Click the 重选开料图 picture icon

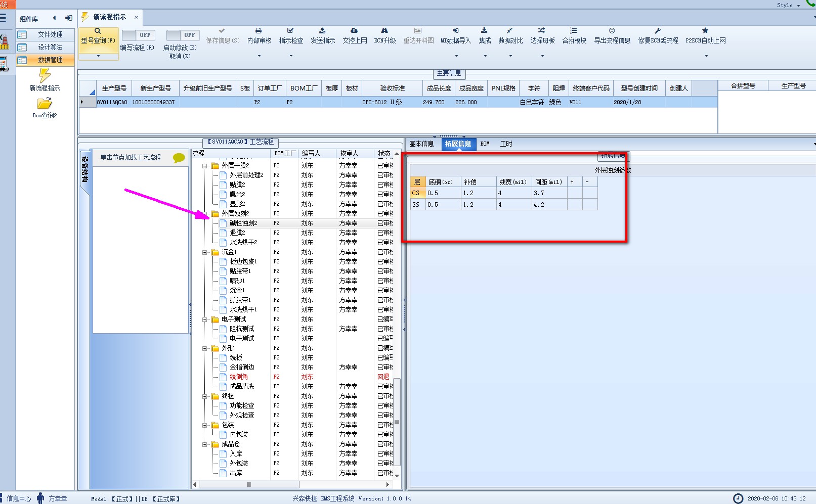[418, 31]
